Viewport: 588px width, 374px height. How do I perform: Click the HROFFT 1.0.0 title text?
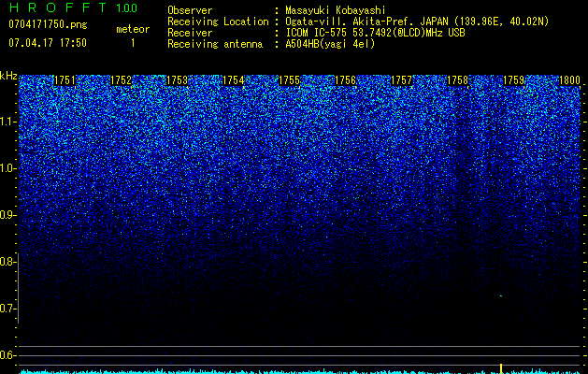coord(73,7)
